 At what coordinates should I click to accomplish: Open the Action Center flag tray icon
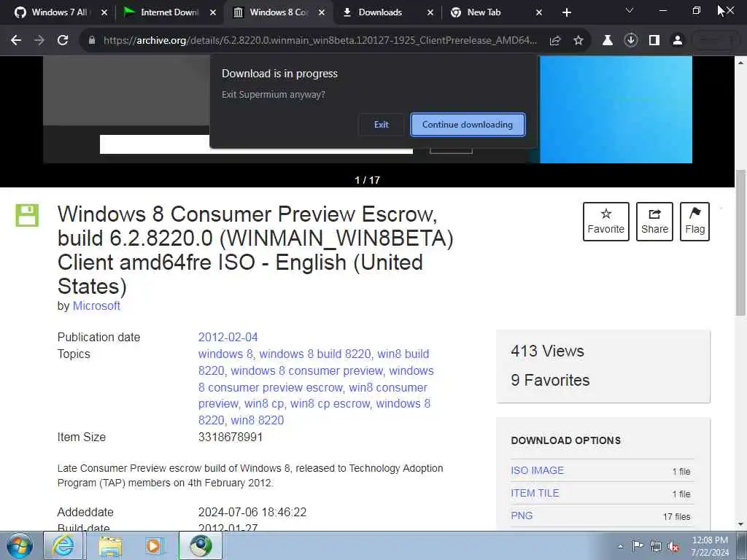pos(638,545)
